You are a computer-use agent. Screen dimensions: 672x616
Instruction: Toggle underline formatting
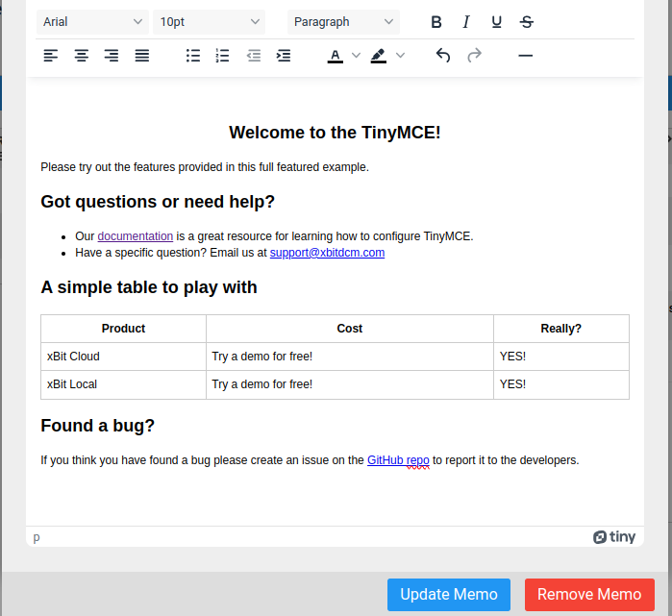(496, 22)
